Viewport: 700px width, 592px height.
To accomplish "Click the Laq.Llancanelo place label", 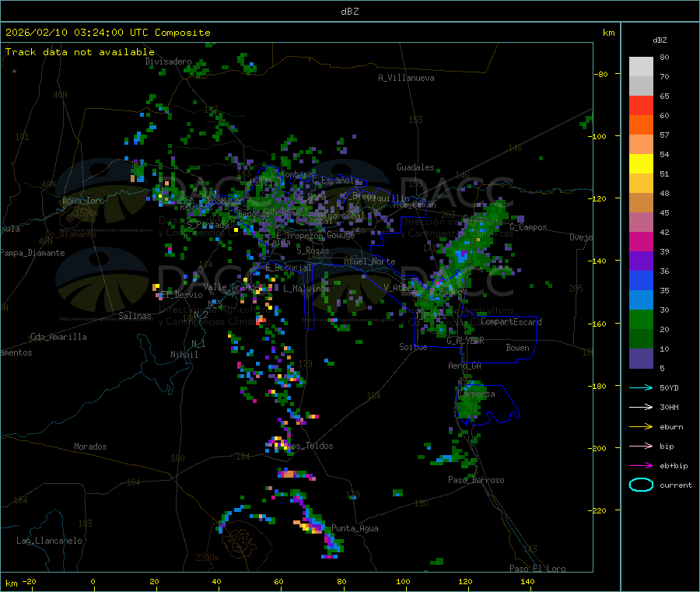I will 49,541.
